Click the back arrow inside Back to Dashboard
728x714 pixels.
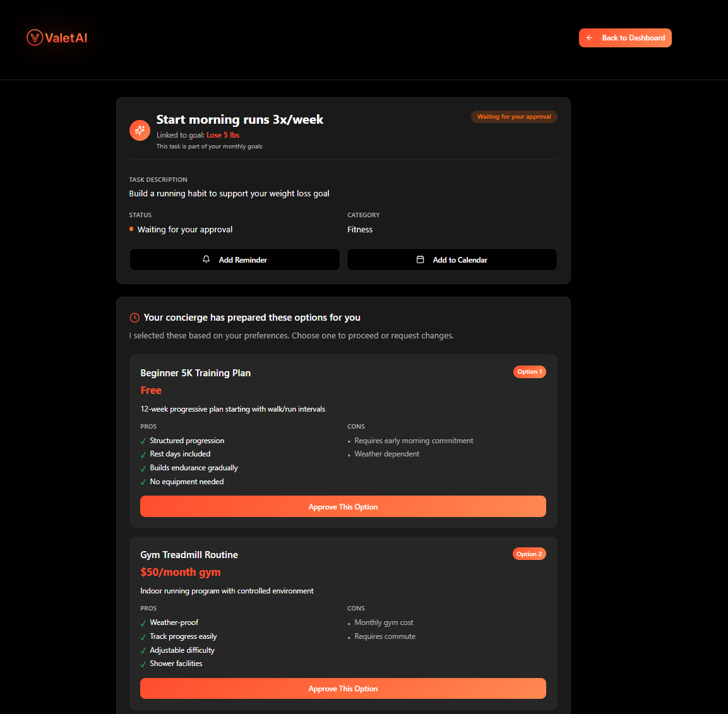(x=590, y=38)
